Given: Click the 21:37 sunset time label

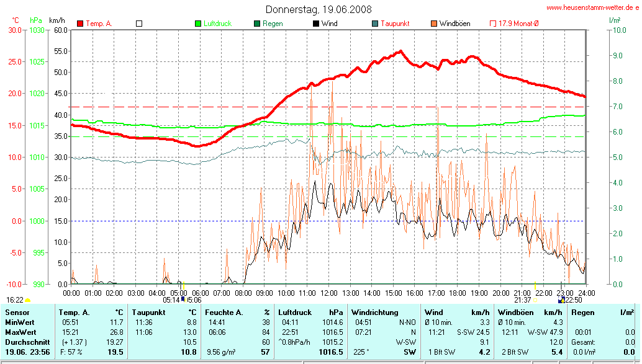Looking at the screenshot, I should coord(522,300).
